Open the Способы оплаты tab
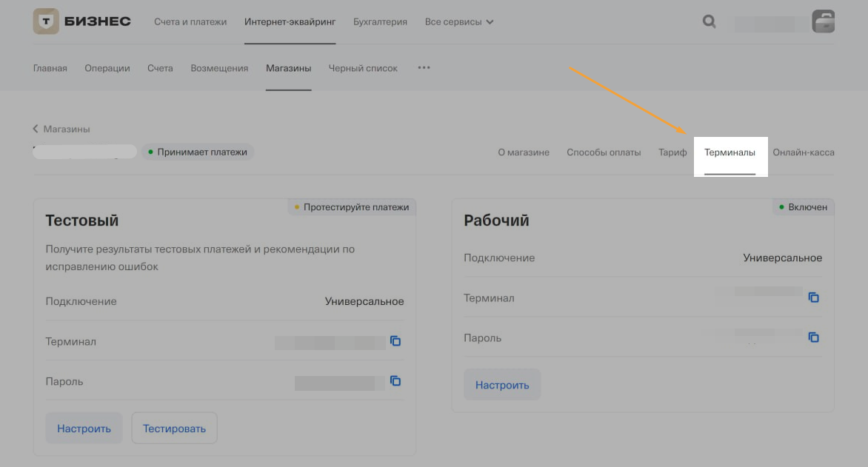Viewport: 868px width, 467px height. [x=604, y=152]
